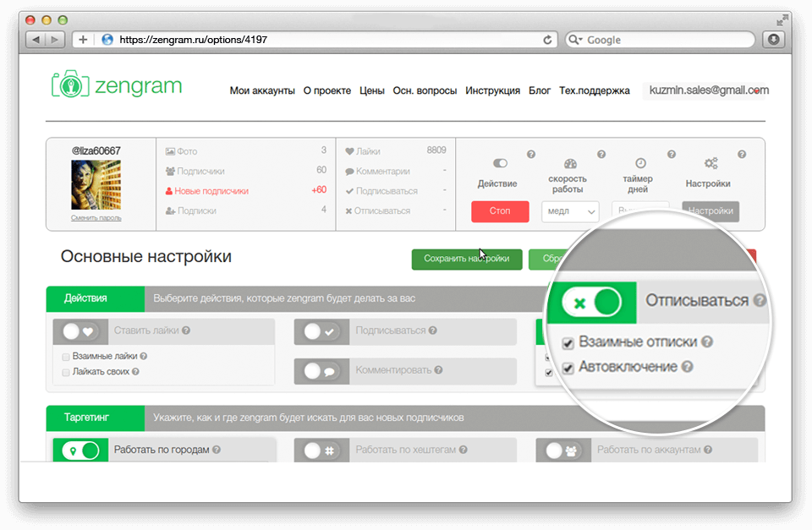Image resolution: width=812 pixels, height=530 pixels.
Task: Click the zengram camera logo icon
Action: pyautogui.click(x=70, y=84)
